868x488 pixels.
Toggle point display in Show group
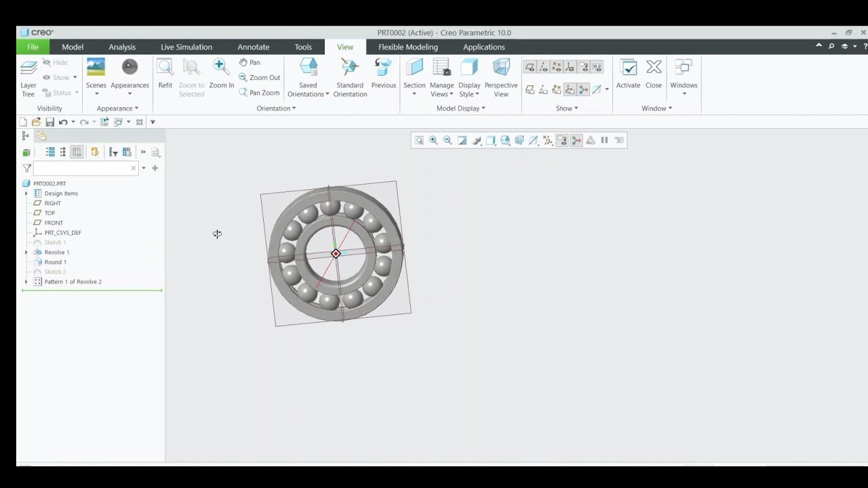[557, 67]
